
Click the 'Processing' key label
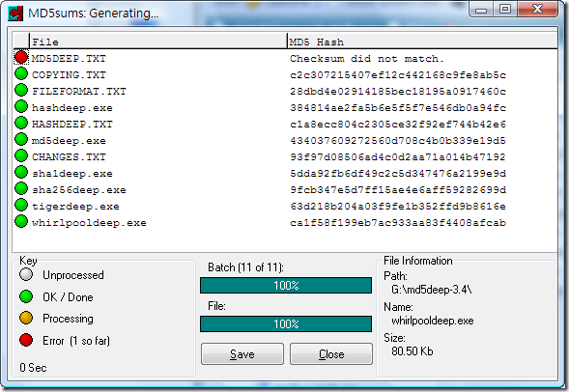click(x=68, y=319)
